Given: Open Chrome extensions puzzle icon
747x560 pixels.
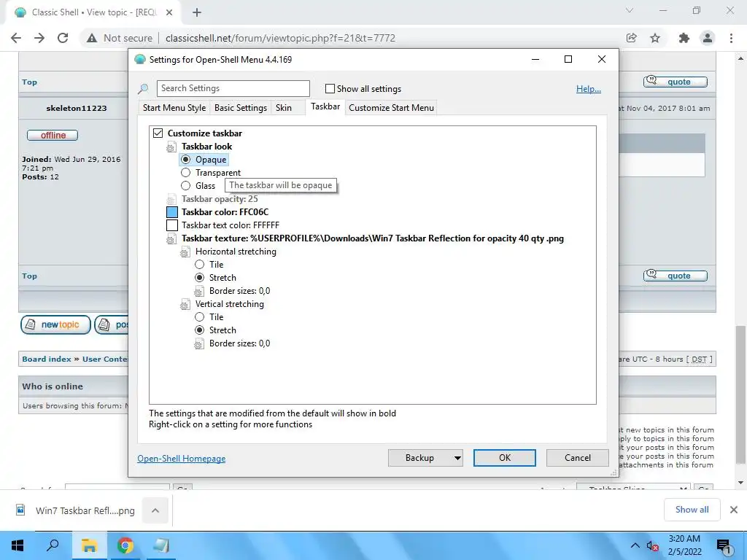Looking at the screenshot, I should 684,38.
